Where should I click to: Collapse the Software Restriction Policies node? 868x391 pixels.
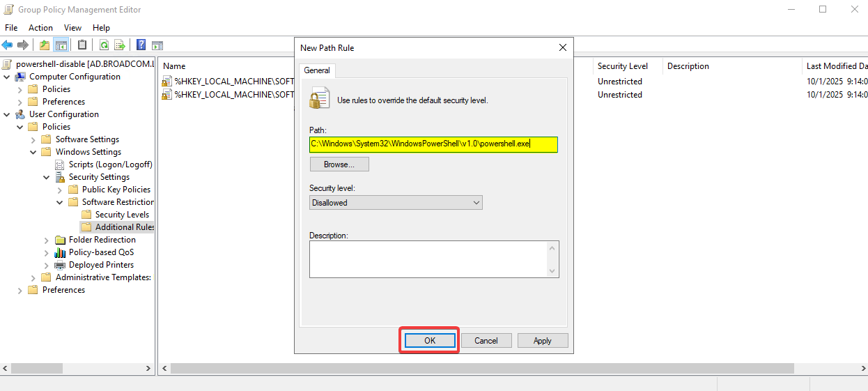click(x=60, y=202)
